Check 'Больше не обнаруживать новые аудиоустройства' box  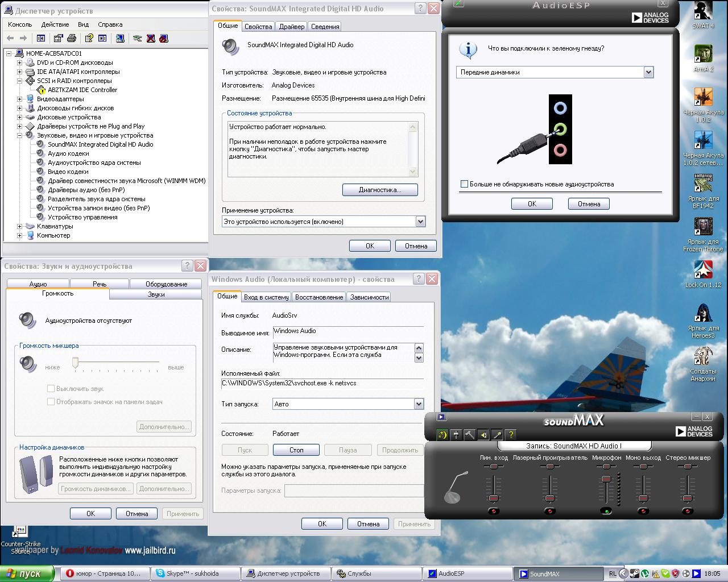click(x=464, y=184)
